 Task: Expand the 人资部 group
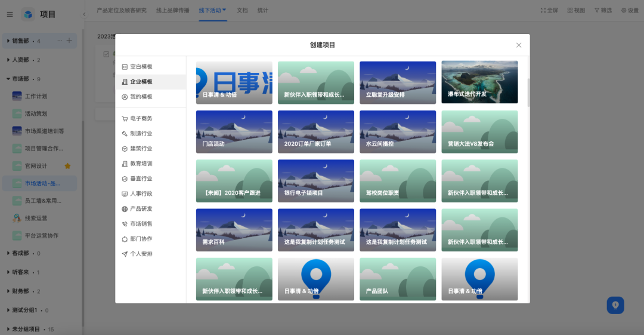point(8,60)
